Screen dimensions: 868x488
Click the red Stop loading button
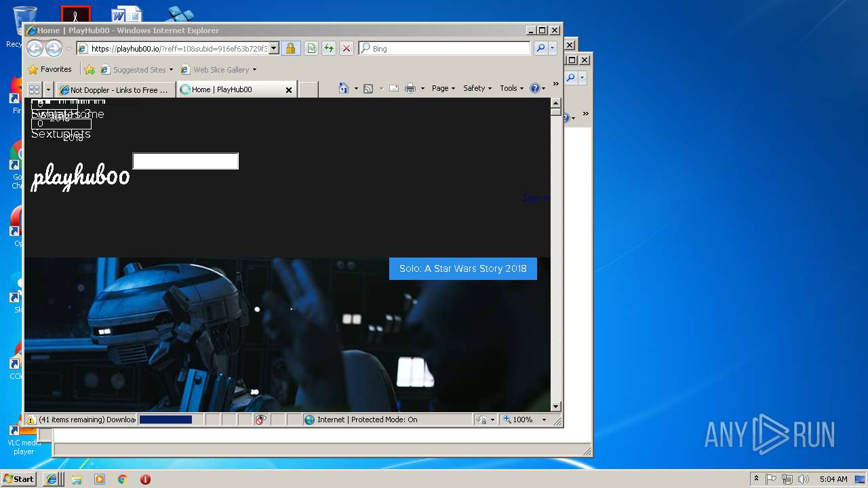pyautogui.click(x=347, y=48)
